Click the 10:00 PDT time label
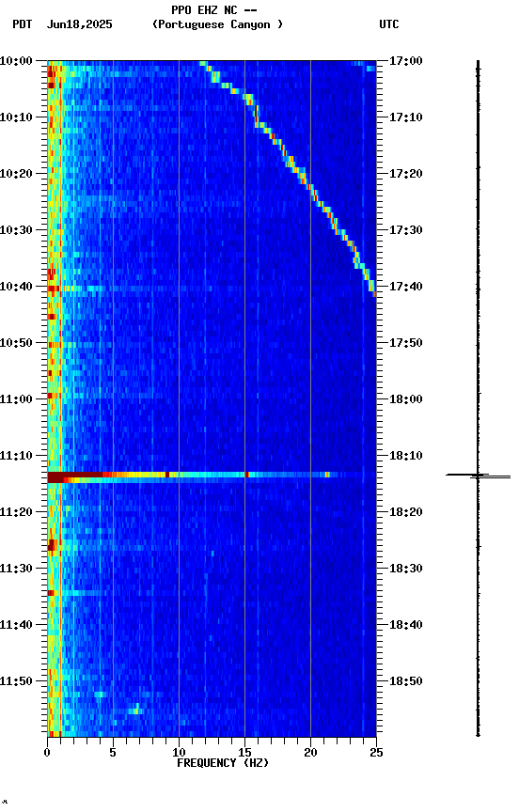This screenshot has height=812, width=519. (16, 61)
